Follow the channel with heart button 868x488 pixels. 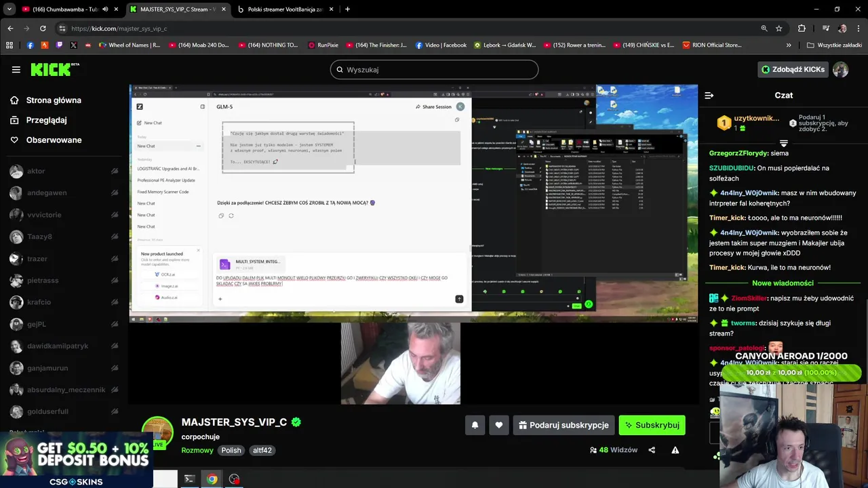pyautogui.click(x=499, y=425)
